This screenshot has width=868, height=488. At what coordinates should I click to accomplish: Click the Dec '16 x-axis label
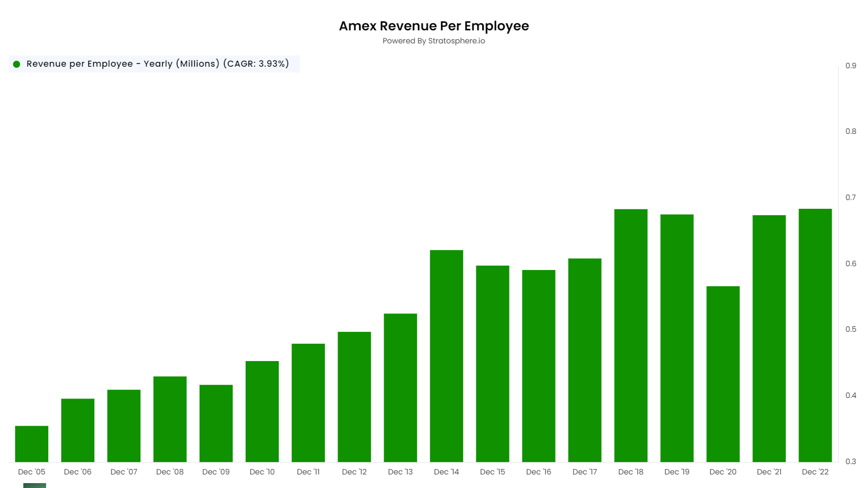[x=539, y=472]
